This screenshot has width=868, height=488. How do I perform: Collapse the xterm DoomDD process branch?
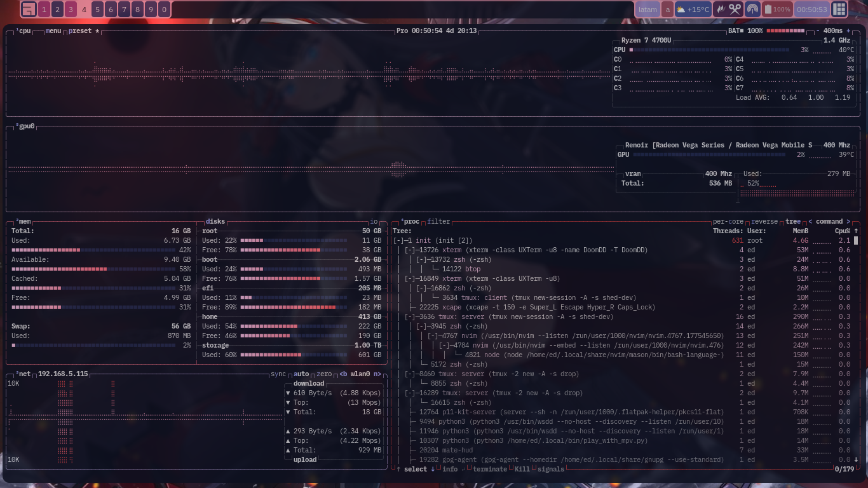410,250
